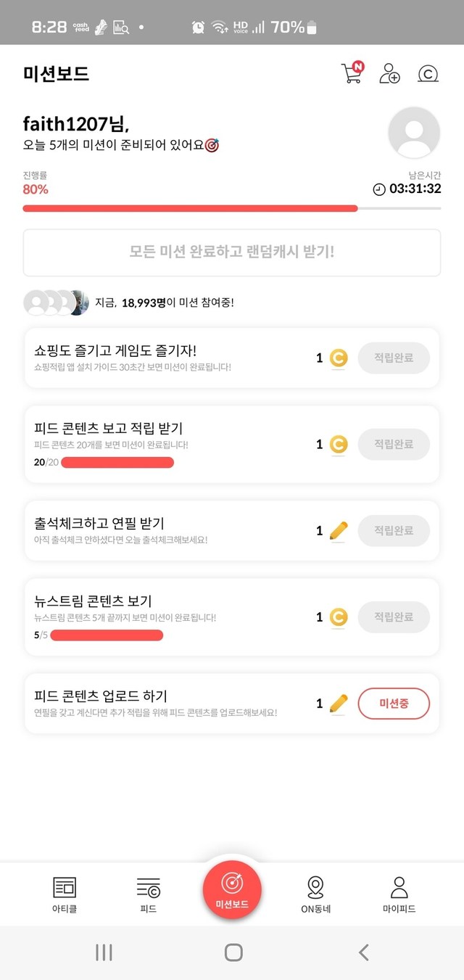
Task: Open the 아티클 tab
Action: pos(65,894)
